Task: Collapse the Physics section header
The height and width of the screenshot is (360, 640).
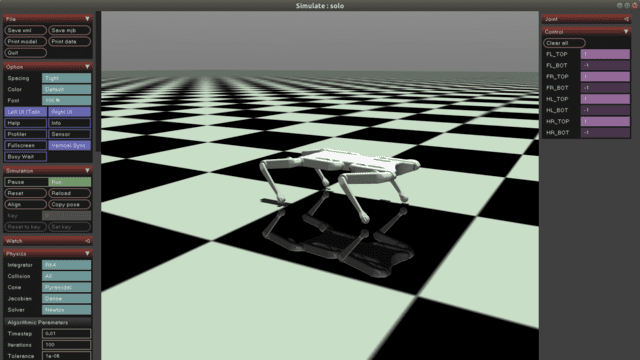Action: (x=48, y=253)
